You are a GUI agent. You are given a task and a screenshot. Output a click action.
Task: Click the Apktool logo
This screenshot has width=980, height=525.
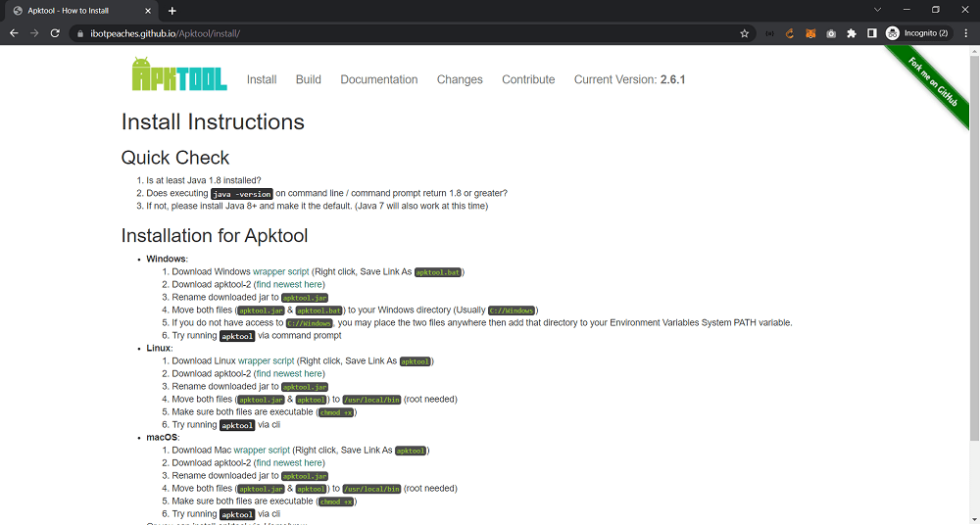click(179, 74)
